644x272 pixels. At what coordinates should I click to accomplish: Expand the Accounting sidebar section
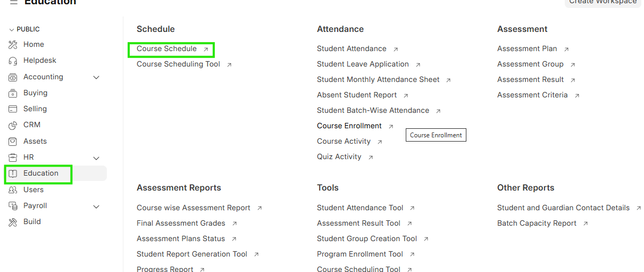click(x=96, y=77)
